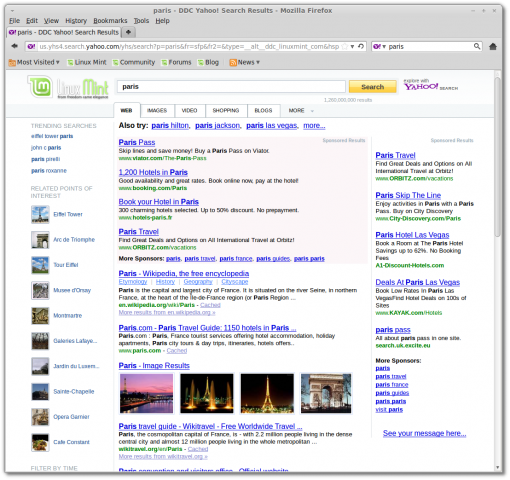The width and height of the screenshot is (510, 480).
Task: Open the Bookmarks menu
Action: [x=110, y=21]
